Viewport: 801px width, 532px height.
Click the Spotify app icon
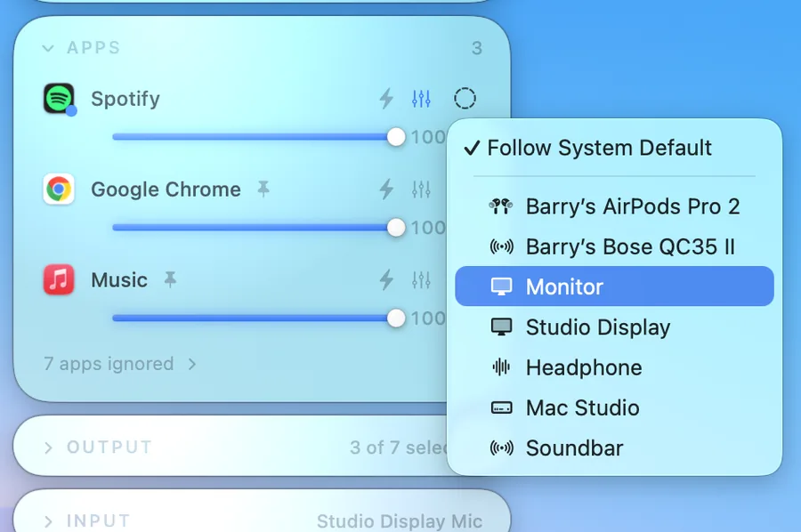(60, 99)
